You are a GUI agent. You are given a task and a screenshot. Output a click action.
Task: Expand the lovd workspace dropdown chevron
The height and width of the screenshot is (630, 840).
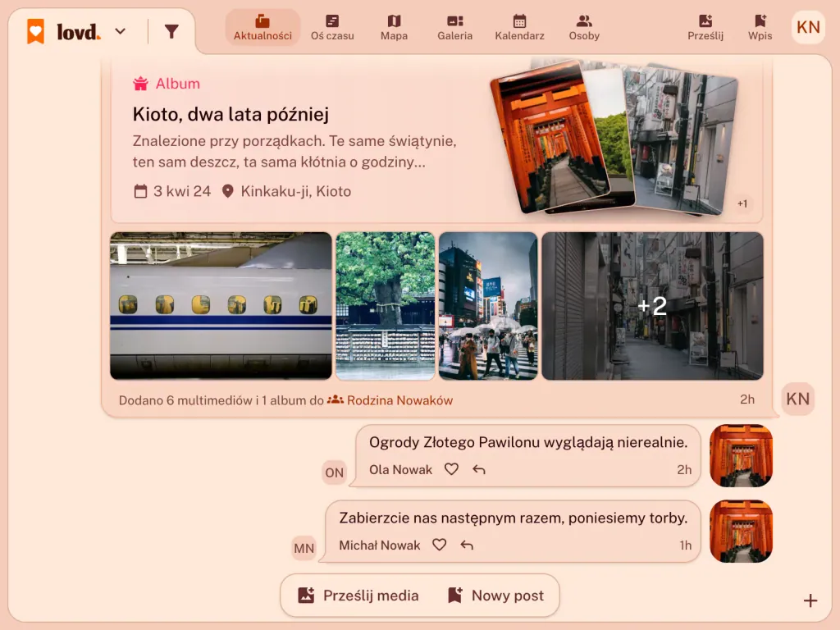click(x=121, y=32)
